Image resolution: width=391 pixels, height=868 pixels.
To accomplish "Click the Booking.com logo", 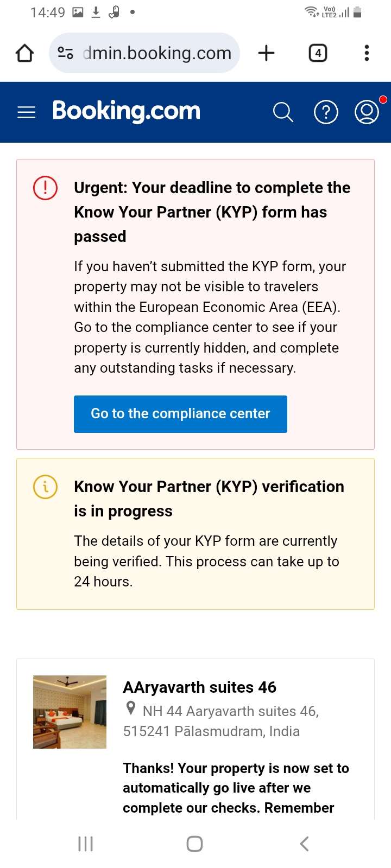I will pos(127,111).
